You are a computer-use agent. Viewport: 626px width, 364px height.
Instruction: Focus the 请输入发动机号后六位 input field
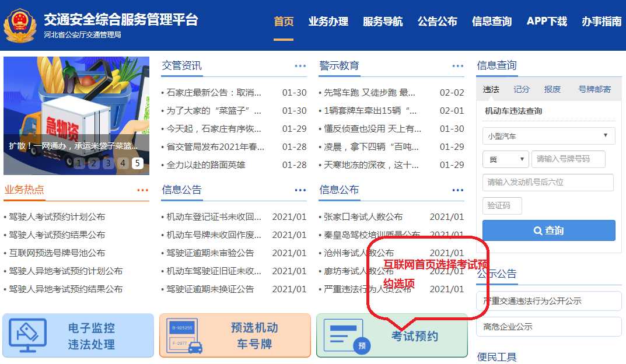point(548,183)
